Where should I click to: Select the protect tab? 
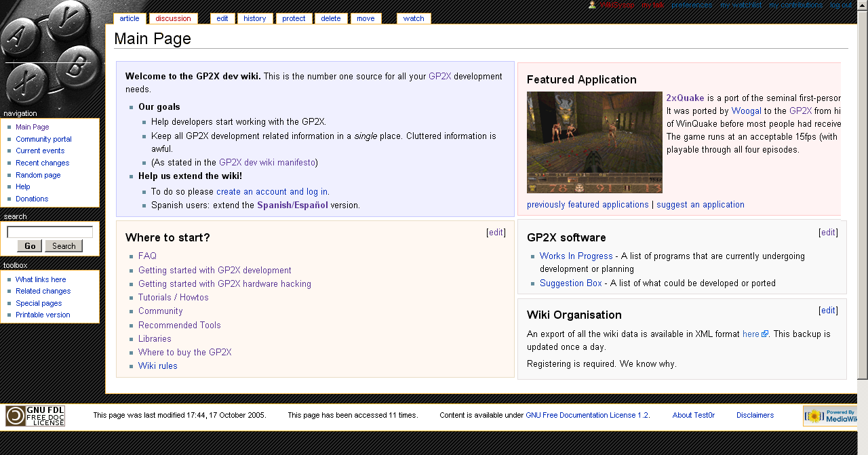294,18
